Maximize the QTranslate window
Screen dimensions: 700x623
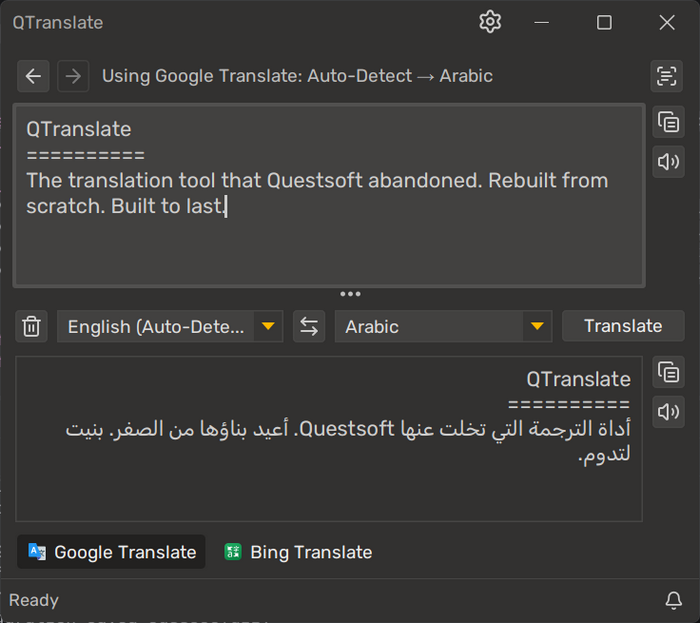coord(604,22)
